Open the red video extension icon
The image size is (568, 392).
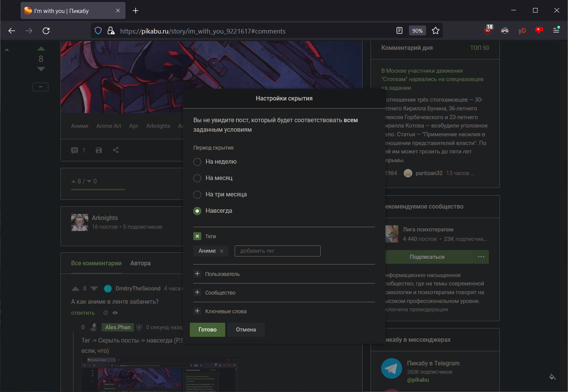tap(539, 30)
